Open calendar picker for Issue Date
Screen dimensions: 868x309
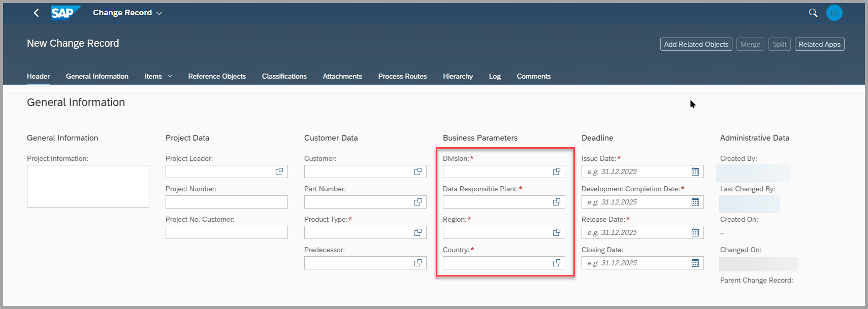click(695, 171)
